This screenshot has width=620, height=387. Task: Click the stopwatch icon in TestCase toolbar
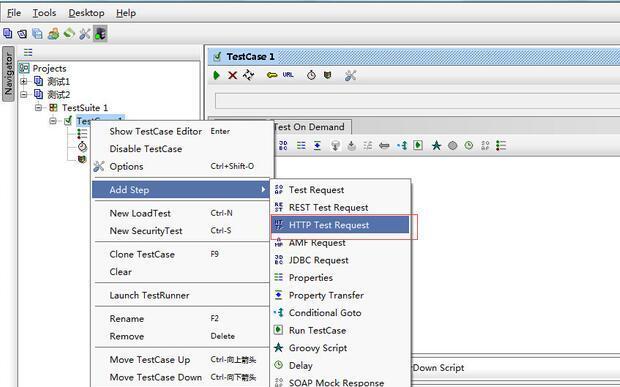[x=312, y=75]
